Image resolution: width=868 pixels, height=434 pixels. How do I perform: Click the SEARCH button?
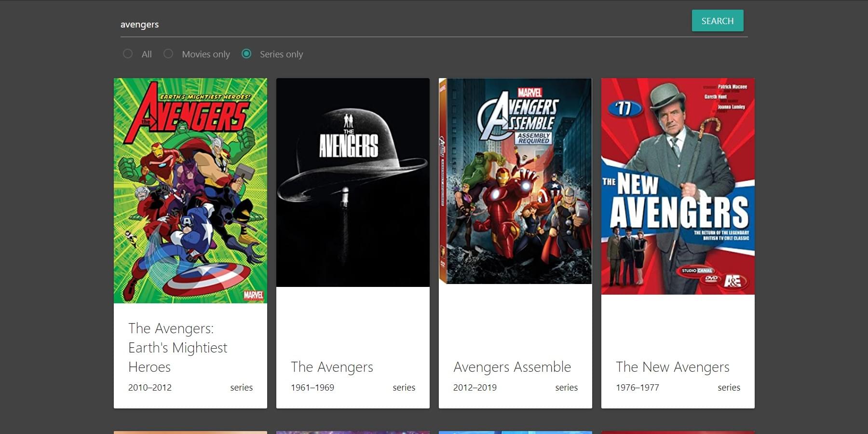717,21
